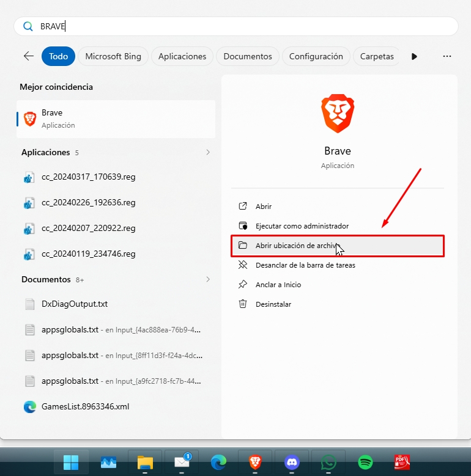Click the Brave lion icon in best match
Image resolution: width=471 pixels, height=476 pixels.
[x=30, y=119]
